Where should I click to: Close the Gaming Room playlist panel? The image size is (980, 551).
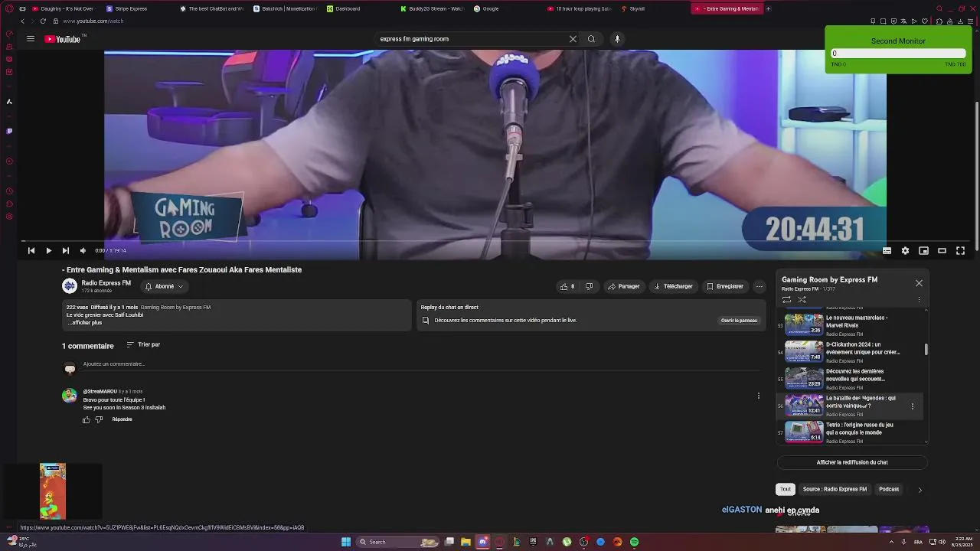coord(919,283)
